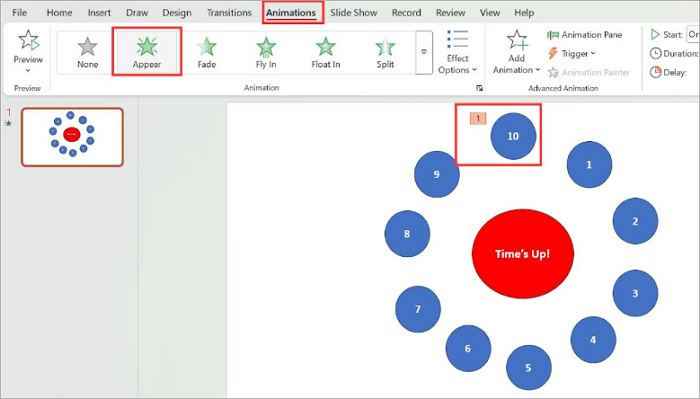Image resolution: width=700 pixels, height=399 pixels.
Task: Select the blue circle labeled 4
Action: (x=593, y=340)
